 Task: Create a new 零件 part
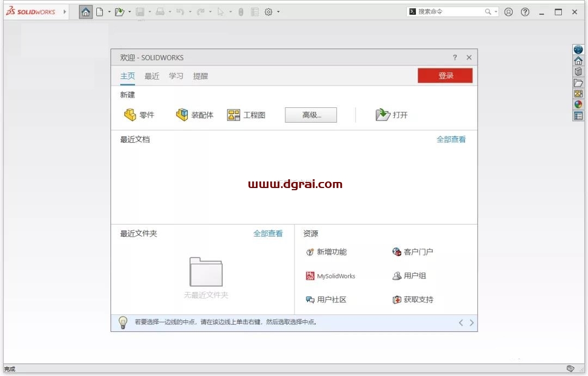coord(139,115)
